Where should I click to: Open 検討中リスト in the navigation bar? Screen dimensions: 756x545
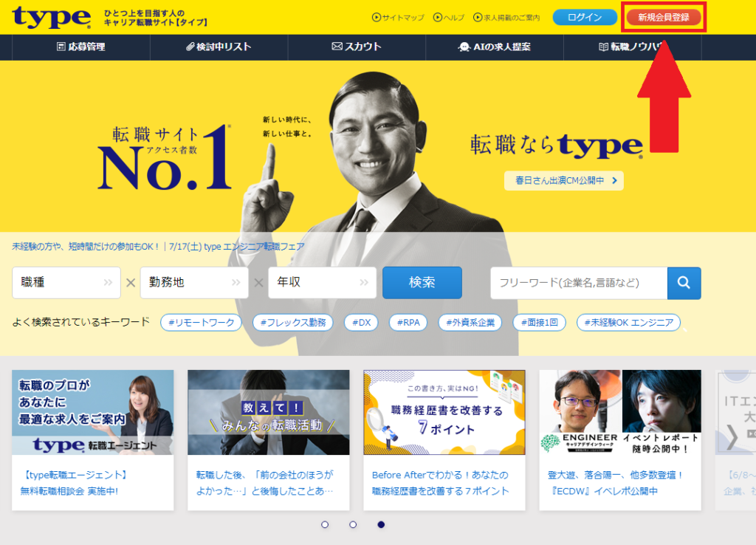click(x=219, y=47)
